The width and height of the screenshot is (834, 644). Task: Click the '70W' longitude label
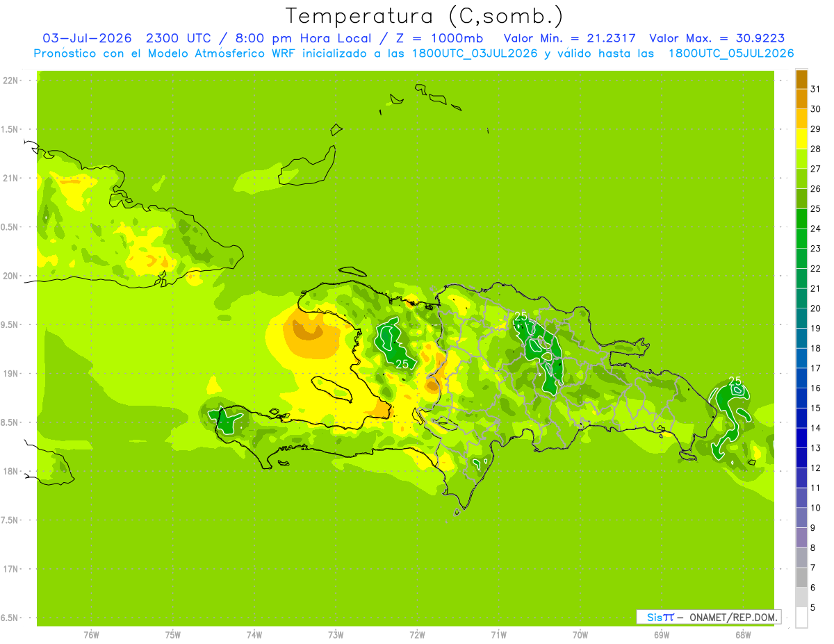coord(580,635)
